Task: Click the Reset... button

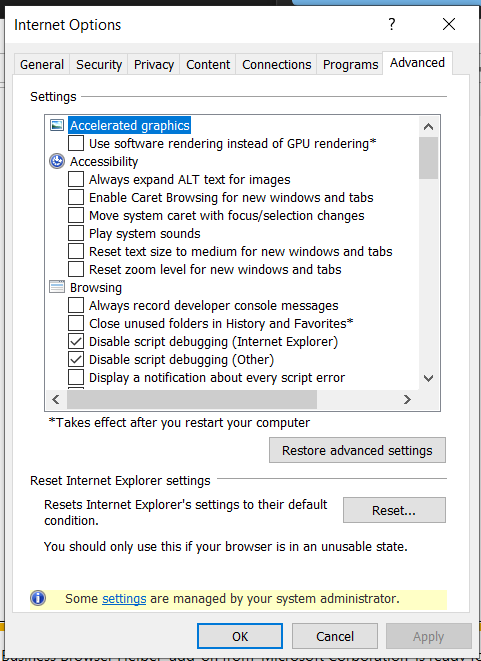Action: click(x=394, y=511)
